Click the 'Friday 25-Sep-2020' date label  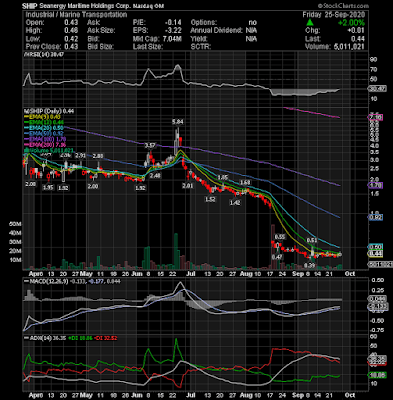pyautogui.click(x=334, y=15)
